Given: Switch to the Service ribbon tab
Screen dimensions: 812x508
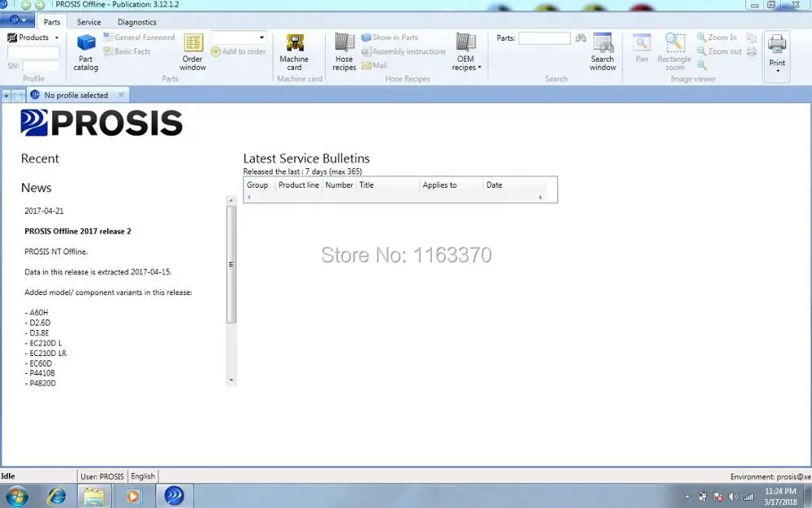Looking at the screenshot, I should tap(89, 22).
